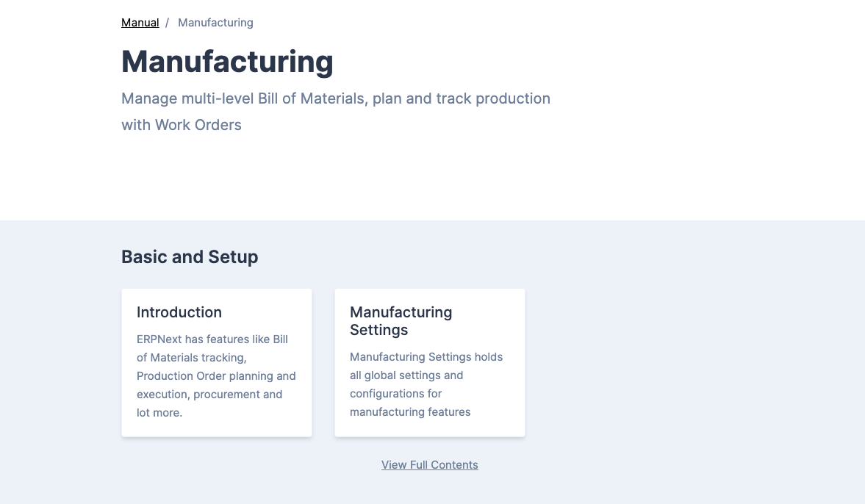Click the Introduction card description text

[216, 375]
